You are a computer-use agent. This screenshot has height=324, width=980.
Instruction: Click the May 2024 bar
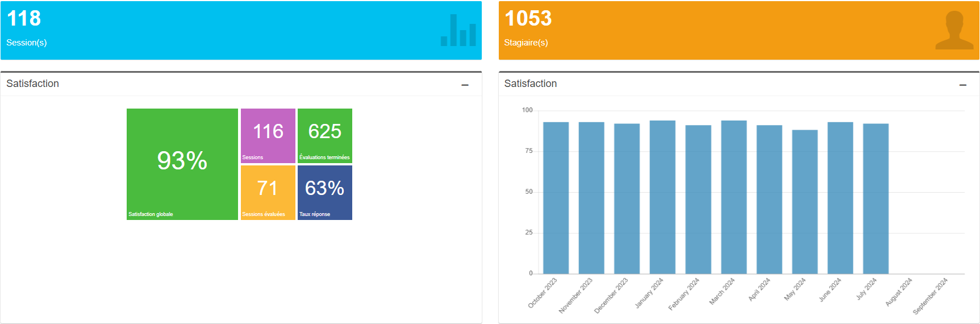(804, 202)
